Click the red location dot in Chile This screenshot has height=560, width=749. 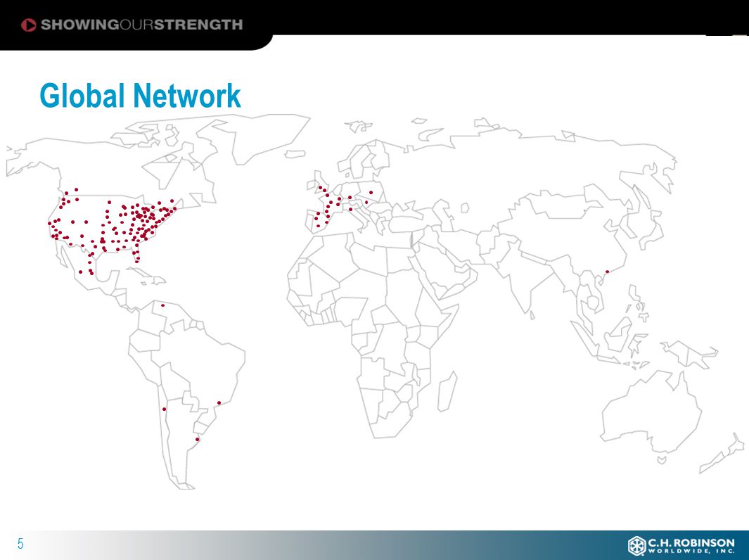tap(164, 409)
